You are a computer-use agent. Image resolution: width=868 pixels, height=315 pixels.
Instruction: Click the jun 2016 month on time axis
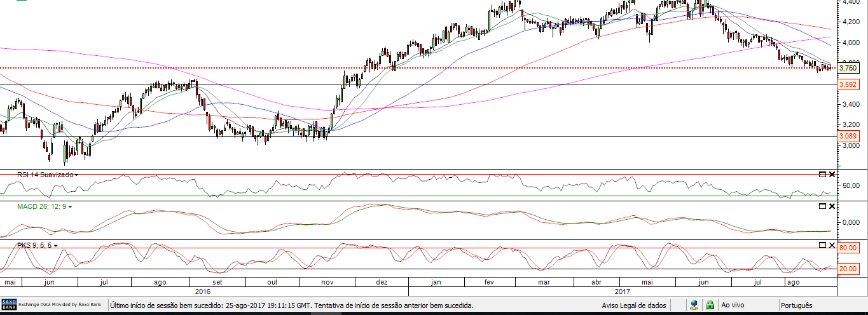tap(48, 281)
